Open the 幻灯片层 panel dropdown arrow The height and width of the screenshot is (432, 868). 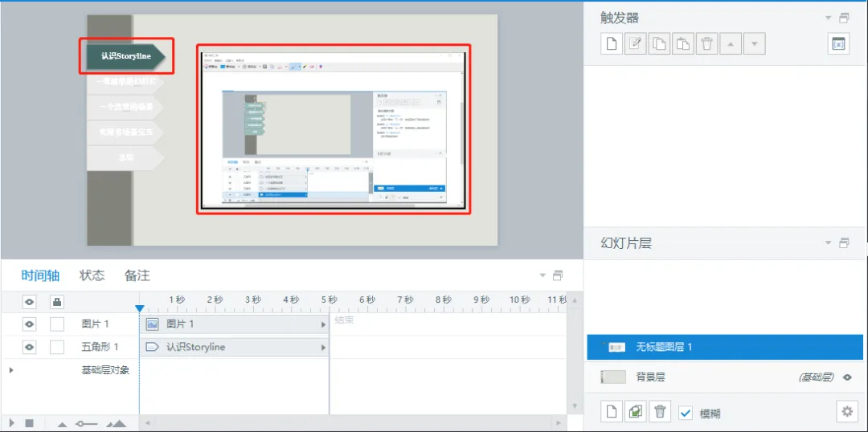coord(829,243)
